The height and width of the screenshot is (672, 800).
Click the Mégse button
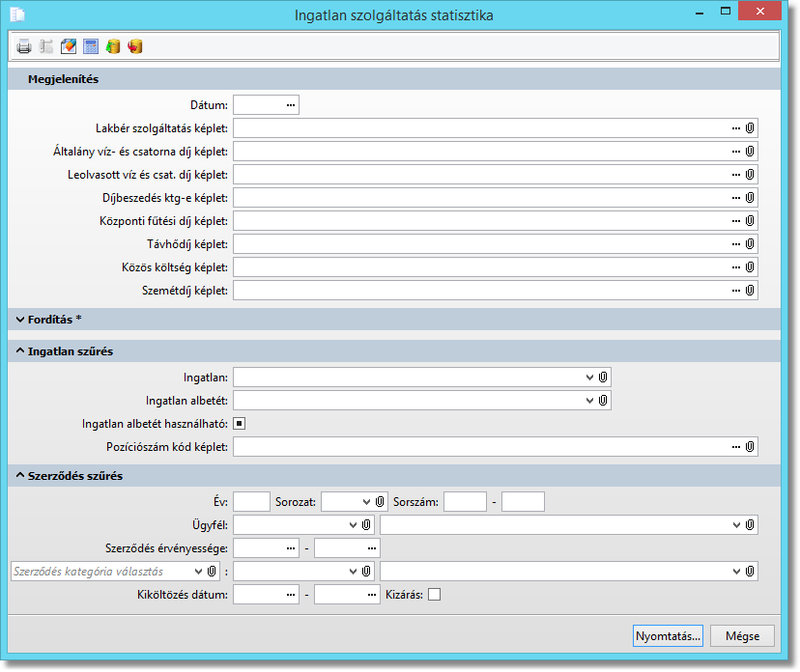point(742,636)
